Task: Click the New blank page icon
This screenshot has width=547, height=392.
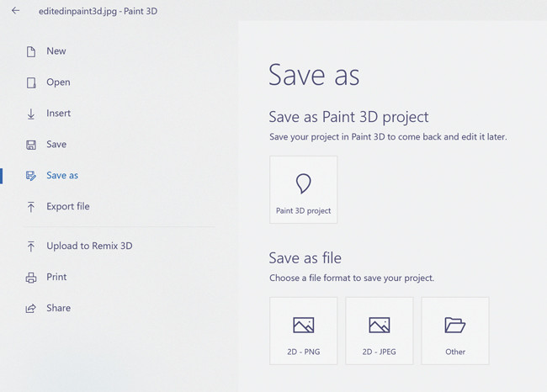Action: (x=31, y=51)
